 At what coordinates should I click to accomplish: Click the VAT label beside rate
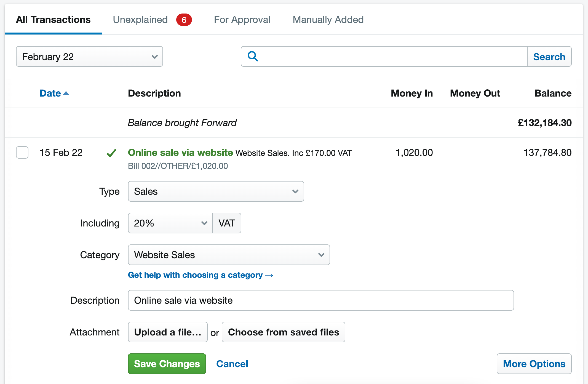click(x=227, y=223)
